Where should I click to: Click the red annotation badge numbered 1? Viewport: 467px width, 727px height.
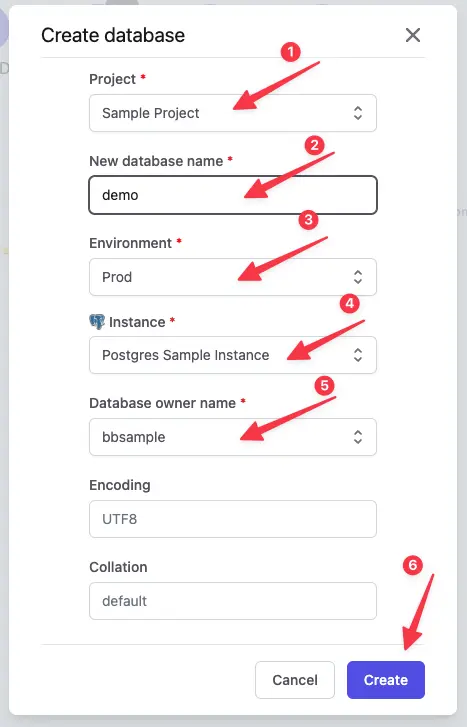pos(291,51)
